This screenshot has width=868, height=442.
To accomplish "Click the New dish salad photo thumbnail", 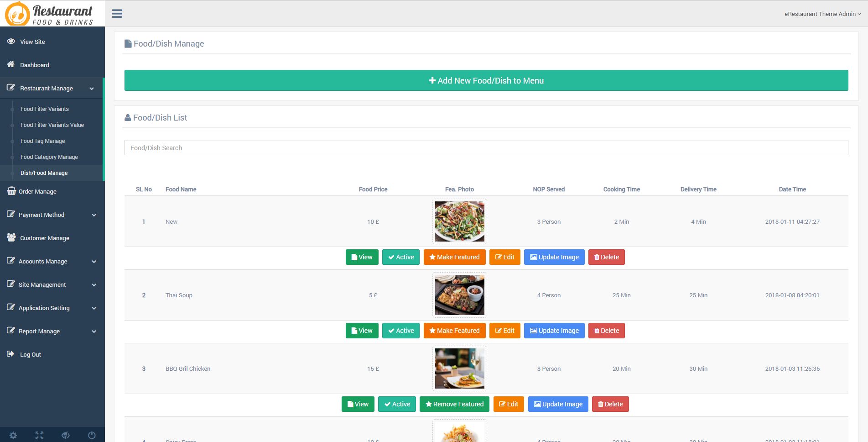I will tap(460, 221).
